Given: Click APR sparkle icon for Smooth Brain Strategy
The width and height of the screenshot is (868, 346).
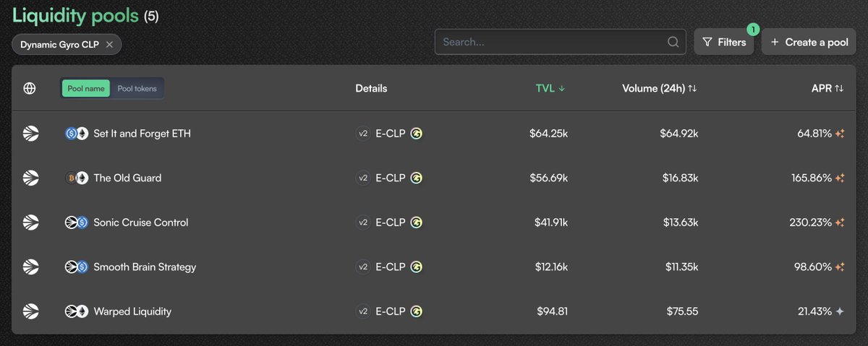Looking at the screenshot, I should pos(840,267).
